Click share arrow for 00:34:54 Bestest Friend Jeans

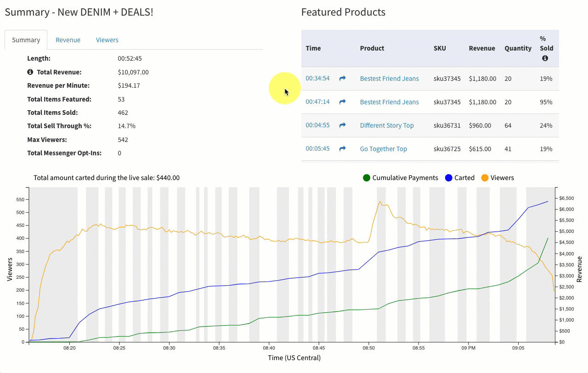pos(342,79)
